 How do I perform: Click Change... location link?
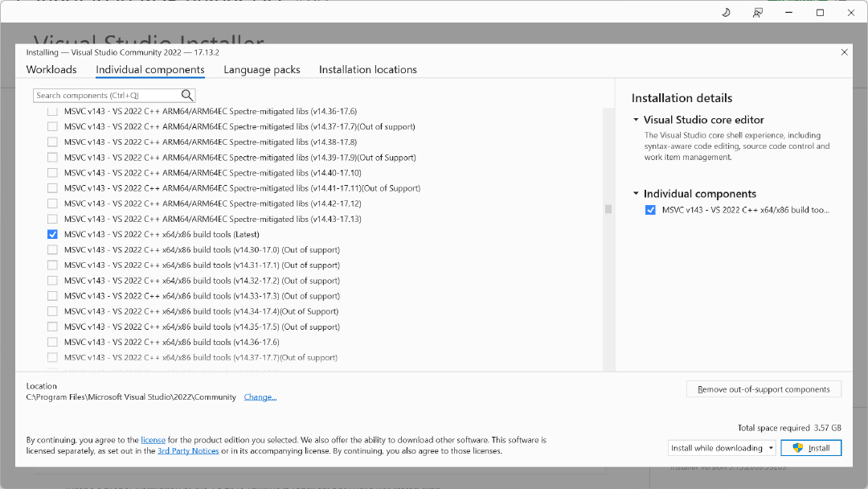260,397
